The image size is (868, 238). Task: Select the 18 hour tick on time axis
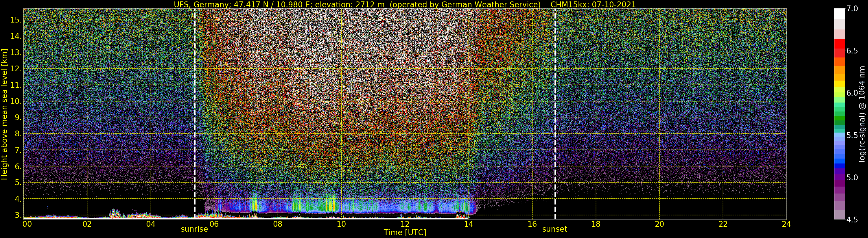pos(596,224)
